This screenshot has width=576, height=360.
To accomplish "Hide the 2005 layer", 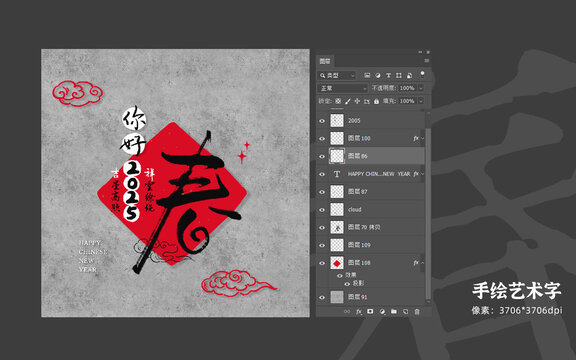I will coord(322,121).
